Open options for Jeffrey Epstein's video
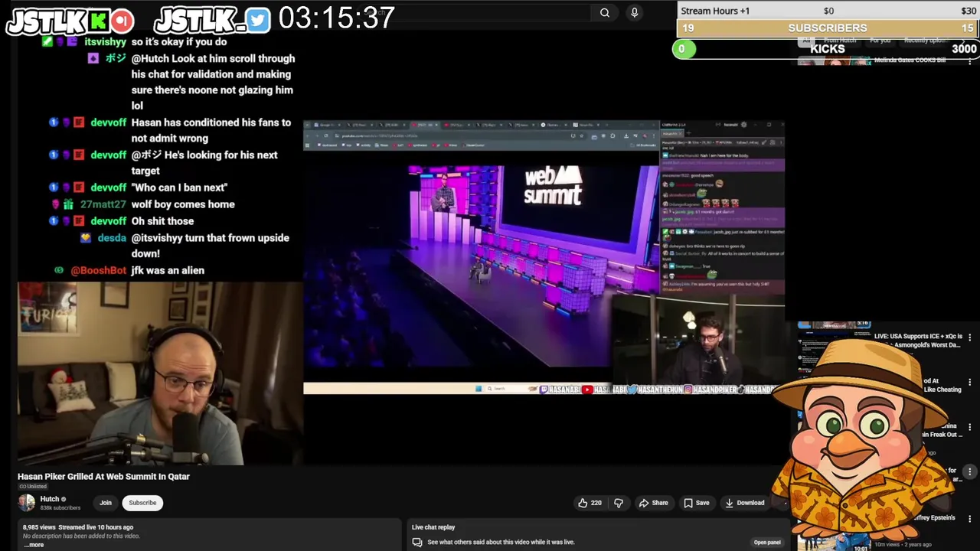This screenshot has height=551, width=980. (970, 519)
